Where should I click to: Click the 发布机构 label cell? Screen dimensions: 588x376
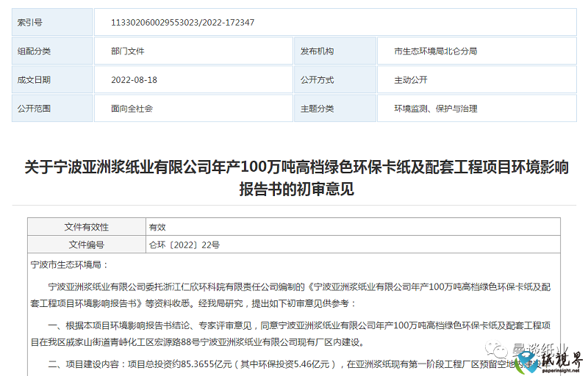coord(335,51)
